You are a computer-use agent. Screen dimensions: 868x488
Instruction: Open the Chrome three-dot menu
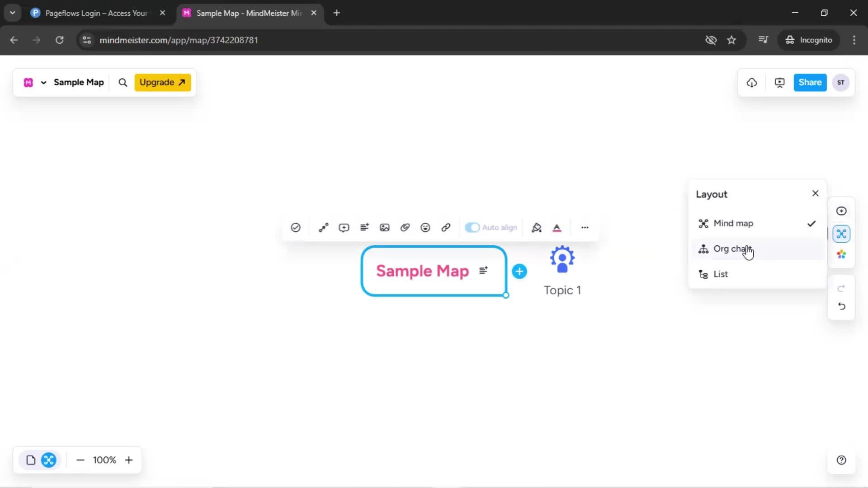pos(854,40)
